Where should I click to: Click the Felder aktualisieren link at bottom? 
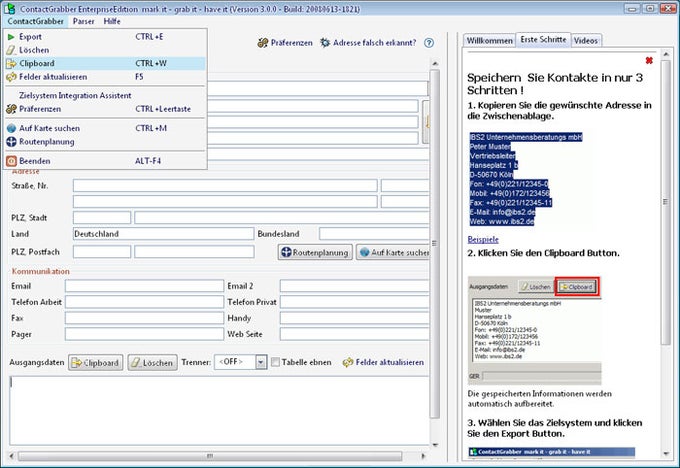(389, 362)
